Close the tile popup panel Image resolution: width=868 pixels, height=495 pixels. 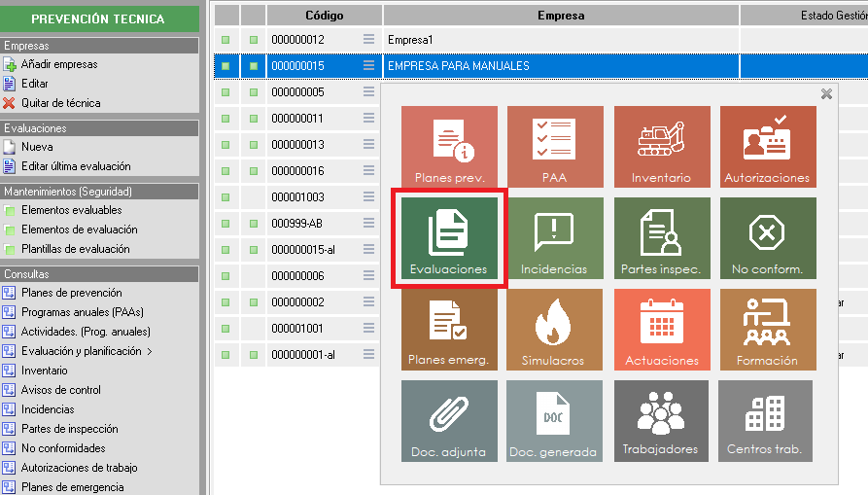[826, 94]
